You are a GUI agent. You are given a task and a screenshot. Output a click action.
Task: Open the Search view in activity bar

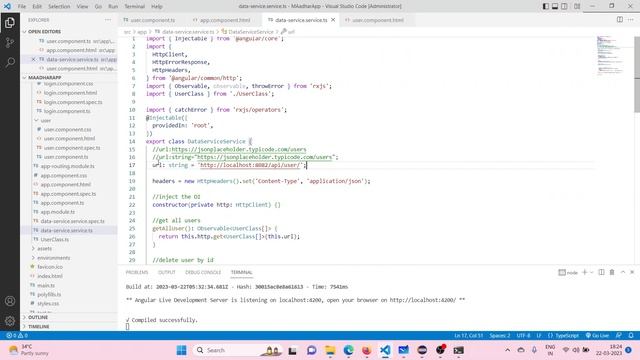click(10, 62)
